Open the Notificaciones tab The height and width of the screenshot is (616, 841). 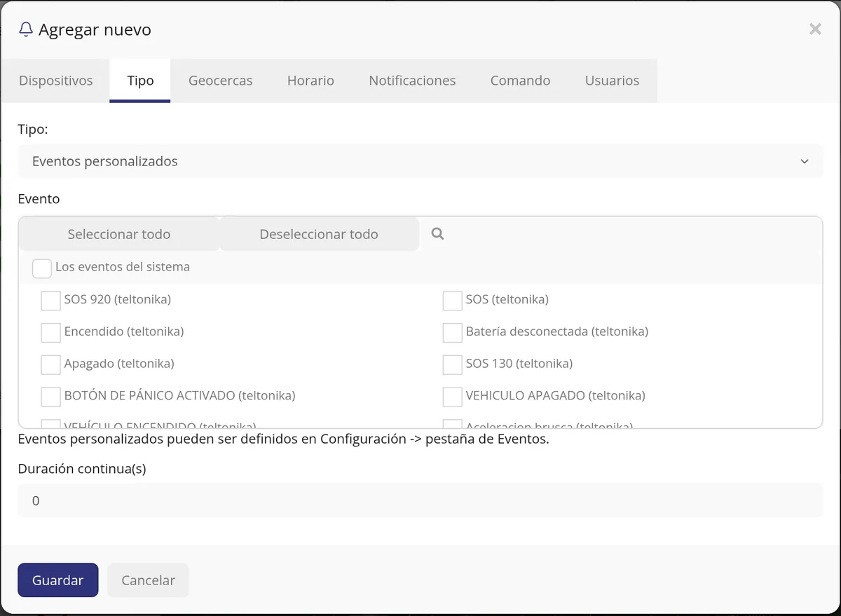click(412, 81)
